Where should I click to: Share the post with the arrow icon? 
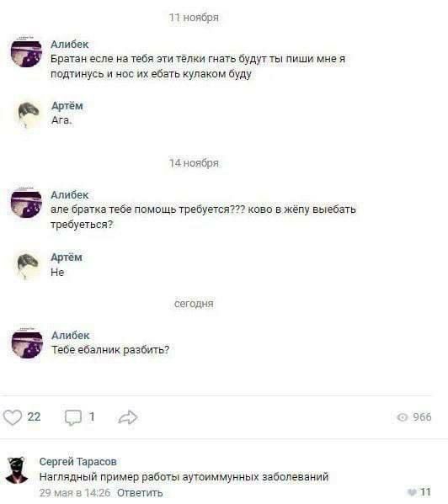128,417
